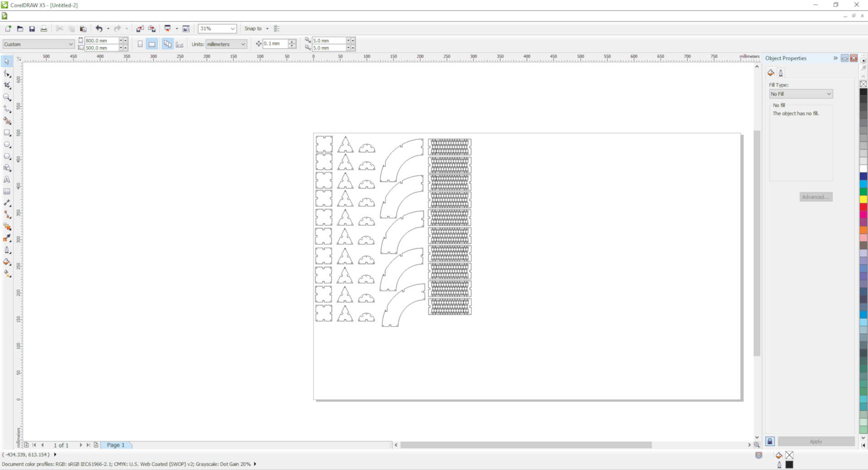Open the Welcome Screen icon

pyautogui.click(x=186, y=29)
